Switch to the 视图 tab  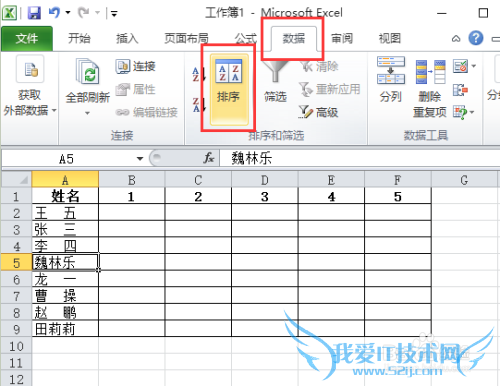point(390,39)
